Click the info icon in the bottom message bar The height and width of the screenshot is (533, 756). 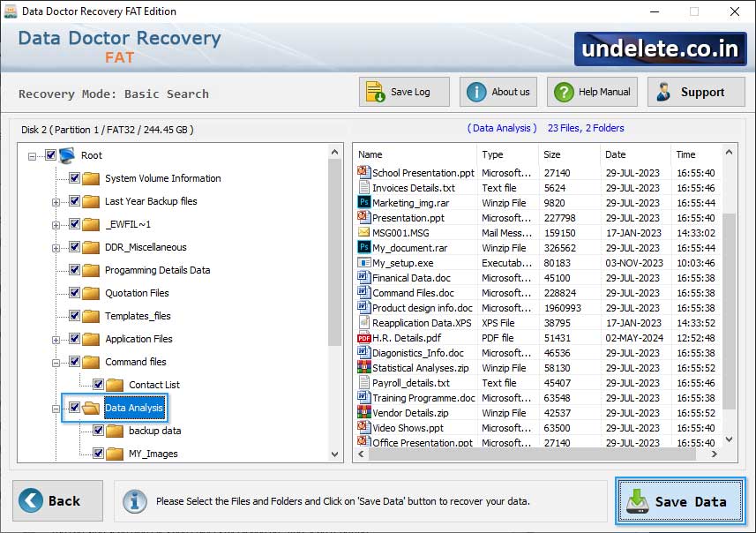point(134,501)
